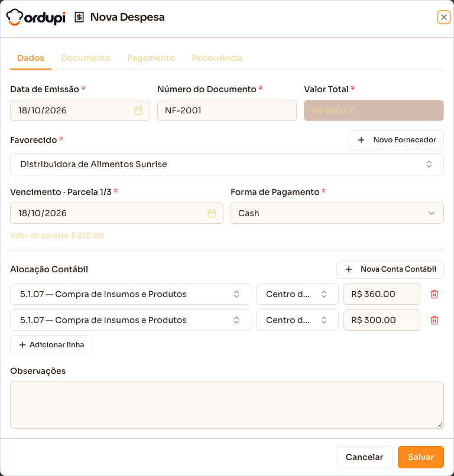Click Nova Conta Contábil button
454x476 pixels.
(x=390, y=269)
